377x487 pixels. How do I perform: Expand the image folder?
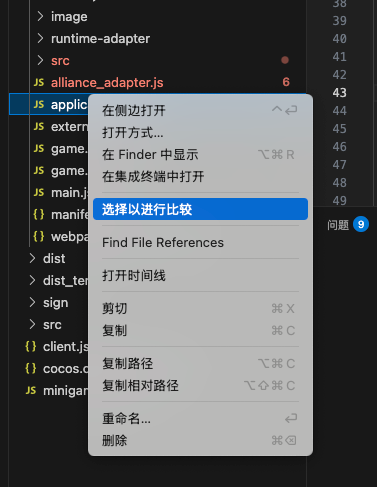click(x=40, y=16)
